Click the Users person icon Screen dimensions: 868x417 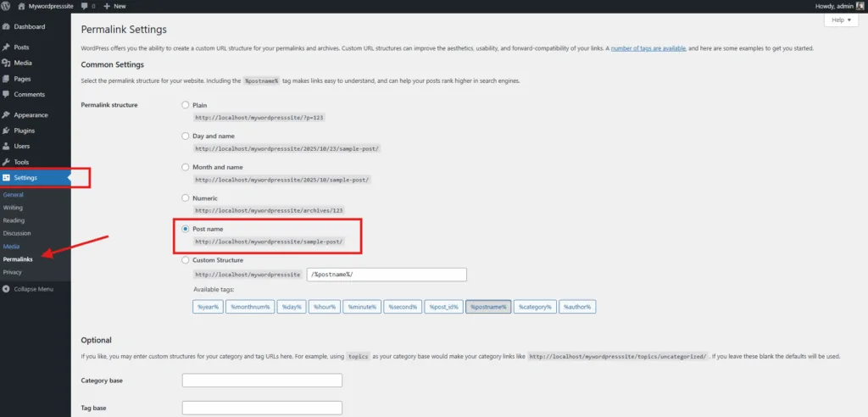point(6,146)
